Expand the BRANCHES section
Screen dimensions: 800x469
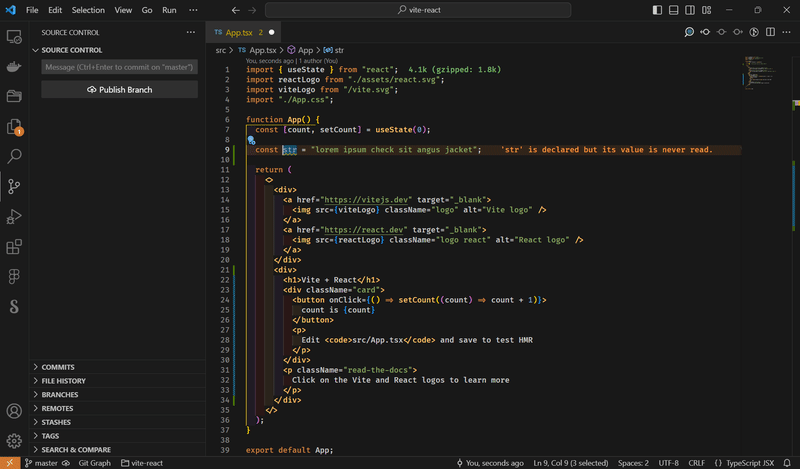click(118, 394)
